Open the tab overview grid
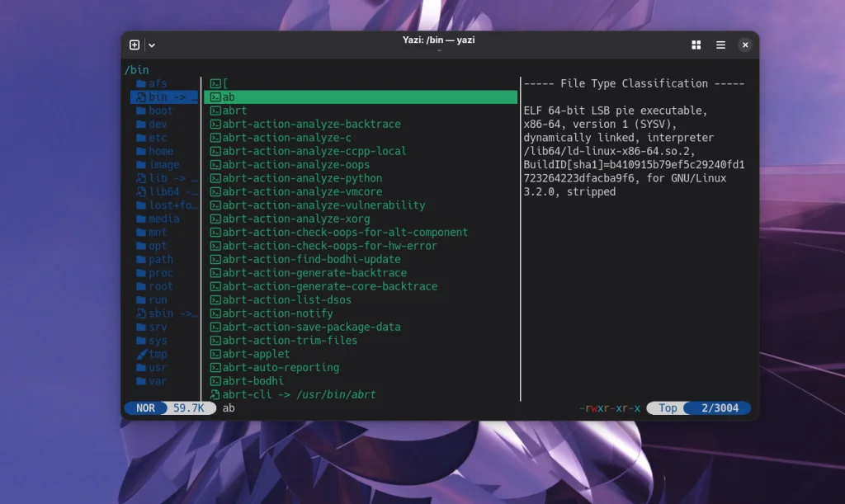 [696, 45]
